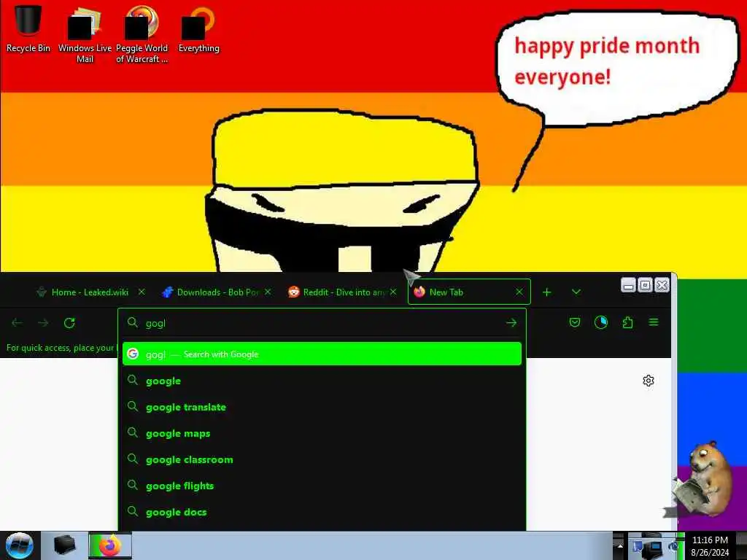Open the Recycle Bin desktop icon
This screenshot has height=560, width=747.
(x=28, y=28)
